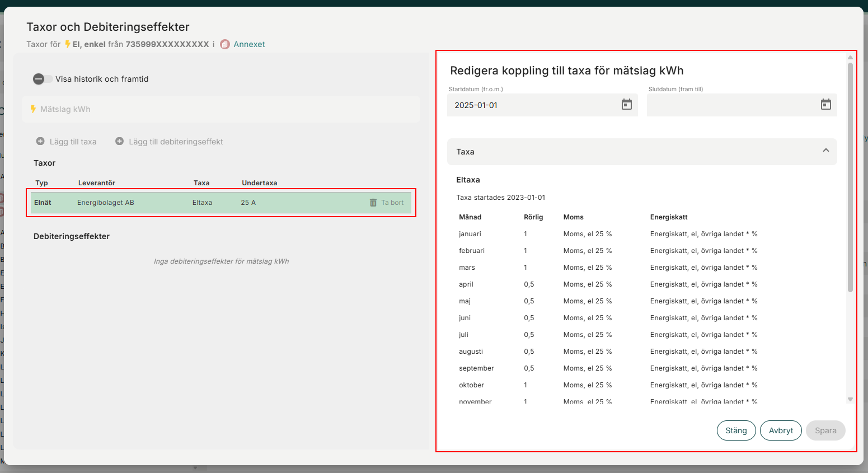This screenshot has height=473, width=868.
Task: Click the scroll-down arrow in edit panel
Action: (x=850, y=400)
